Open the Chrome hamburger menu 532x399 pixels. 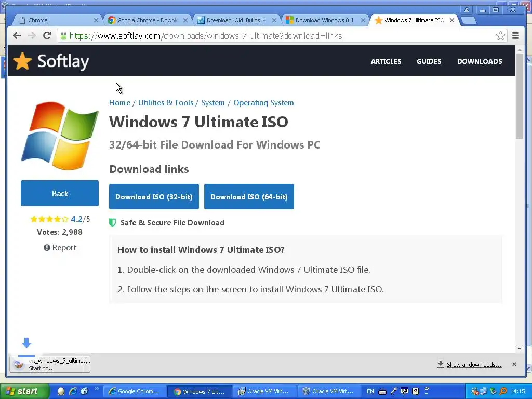[515, 36]
